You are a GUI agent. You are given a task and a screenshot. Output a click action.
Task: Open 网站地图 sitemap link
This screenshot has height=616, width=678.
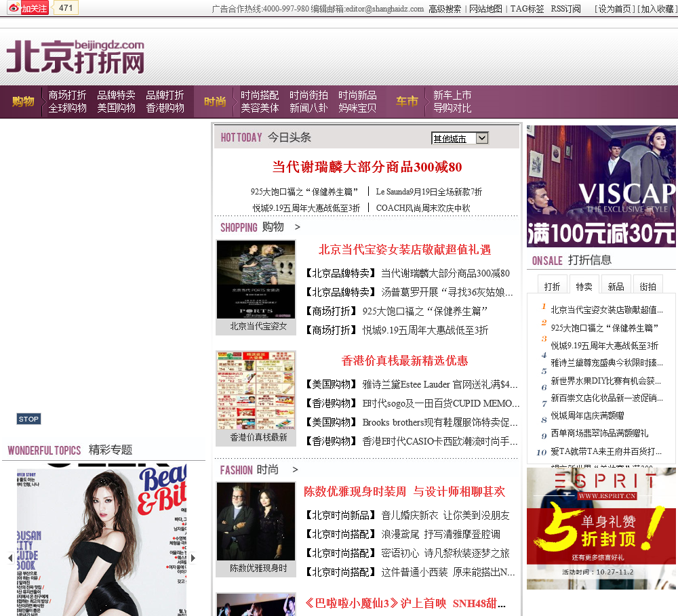485,9
